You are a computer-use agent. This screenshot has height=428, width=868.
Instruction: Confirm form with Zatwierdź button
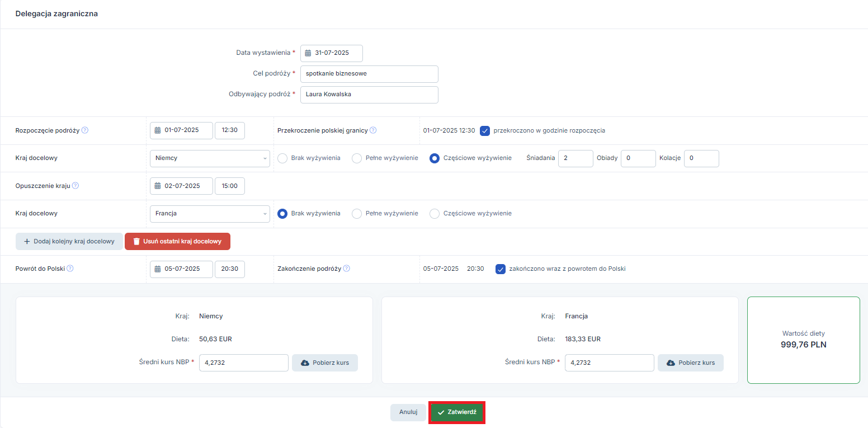pos(456,412)
